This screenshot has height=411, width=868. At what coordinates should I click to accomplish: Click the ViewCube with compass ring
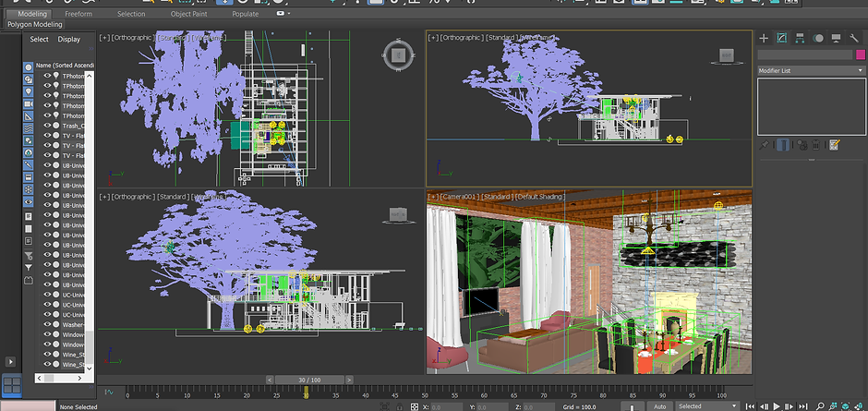click(397, 55)
